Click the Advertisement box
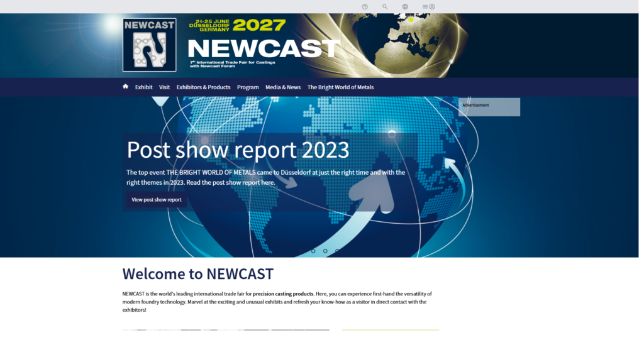Image resolution: width=644 pixels, height=362 pixels. [x=489, y=107]
